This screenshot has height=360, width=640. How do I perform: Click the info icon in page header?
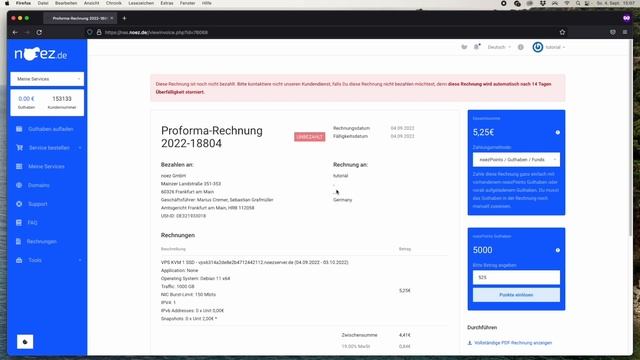tap(521, 47)
